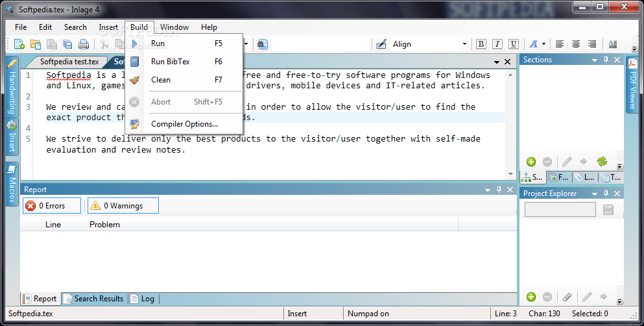644x326 pixels.
Task: Open the Window menu
Action: pos(174,27)
